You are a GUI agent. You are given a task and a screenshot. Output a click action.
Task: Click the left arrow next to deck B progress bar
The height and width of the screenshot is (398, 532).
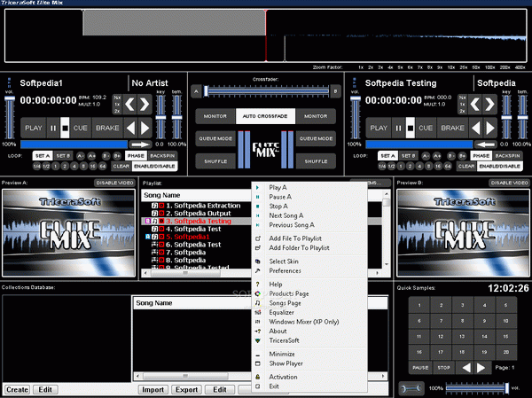tap(486, 144)
